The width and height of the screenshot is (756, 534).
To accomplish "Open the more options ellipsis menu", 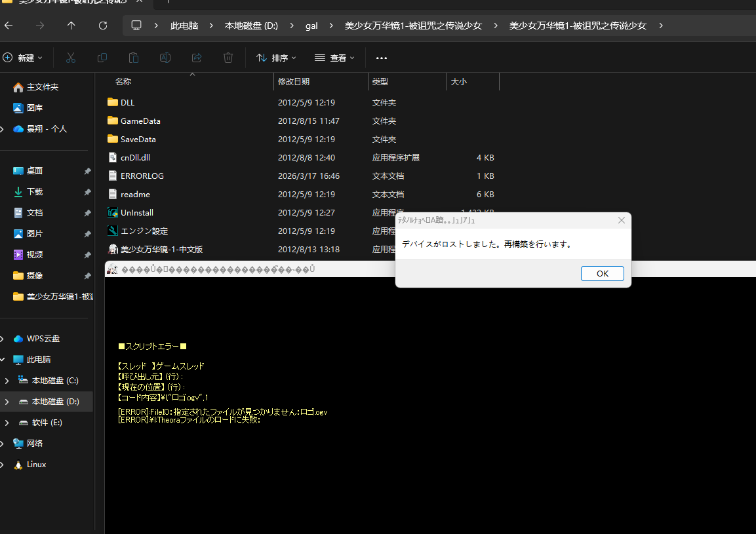I will click(x=382, y=58).
